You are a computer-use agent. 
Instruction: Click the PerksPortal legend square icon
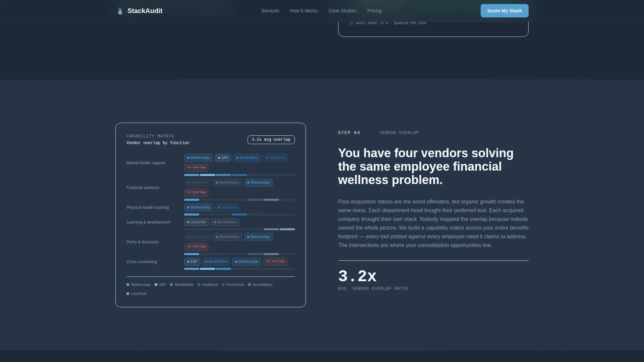pos(223,285)
